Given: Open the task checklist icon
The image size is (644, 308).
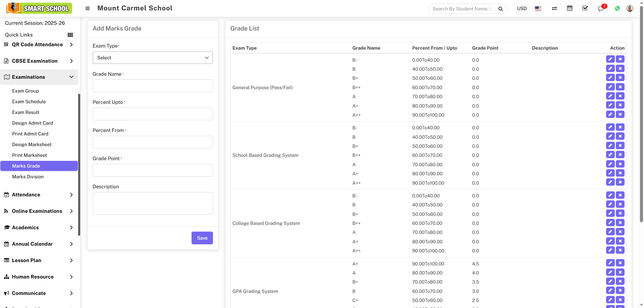Looking at the screenshot, I should 585,8.
